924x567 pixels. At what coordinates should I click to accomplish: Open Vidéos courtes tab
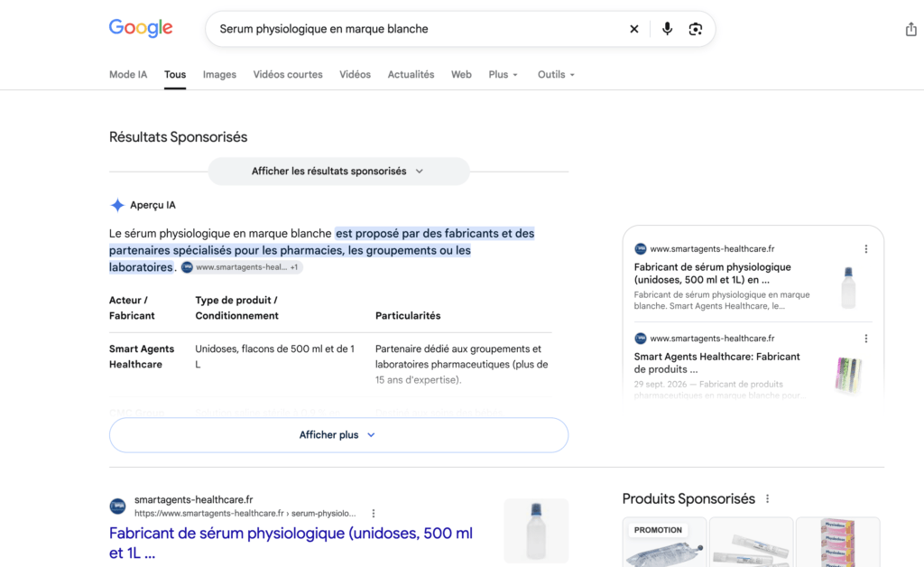288,75
